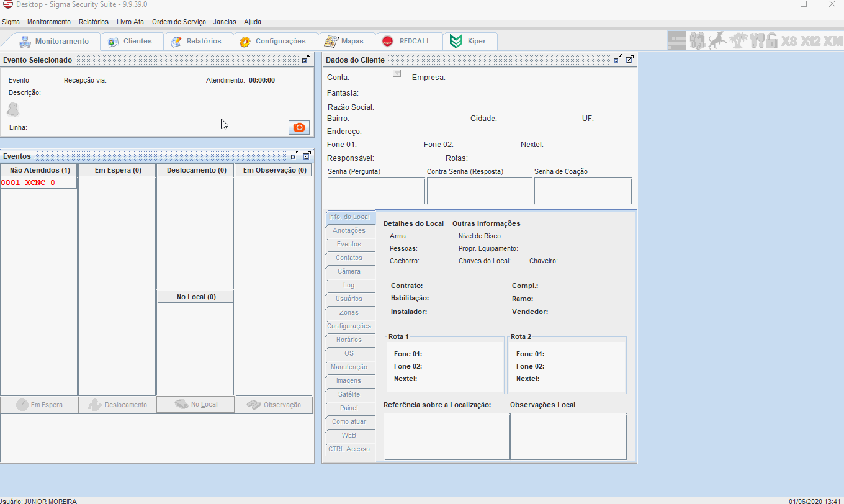Select the Log side tab
Screen dimensions: 844x504
349,285
